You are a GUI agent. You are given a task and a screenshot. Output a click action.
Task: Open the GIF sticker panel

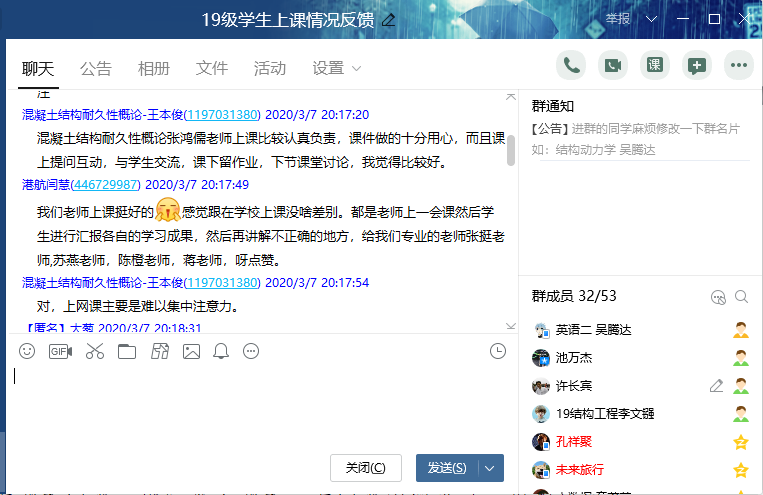point(60,351)
